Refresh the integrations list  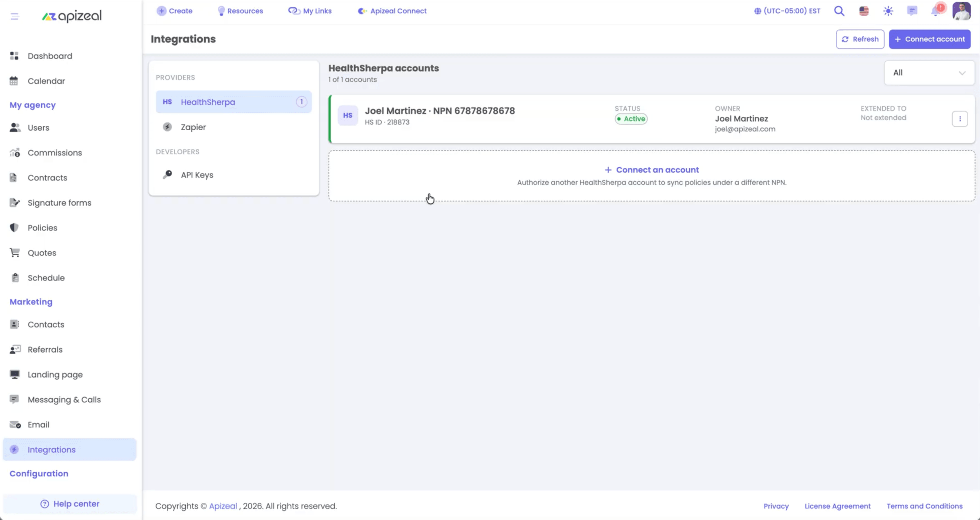(860, 39)
